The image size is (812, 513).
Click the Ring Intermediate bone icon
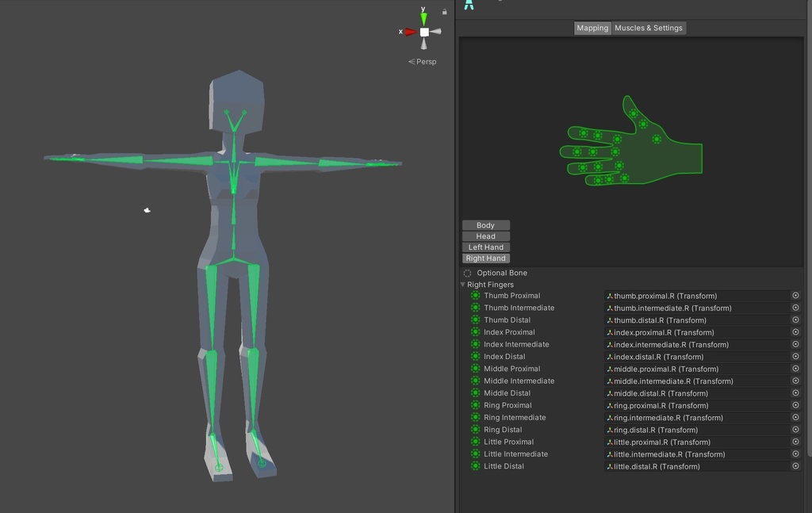coord(474,417)
